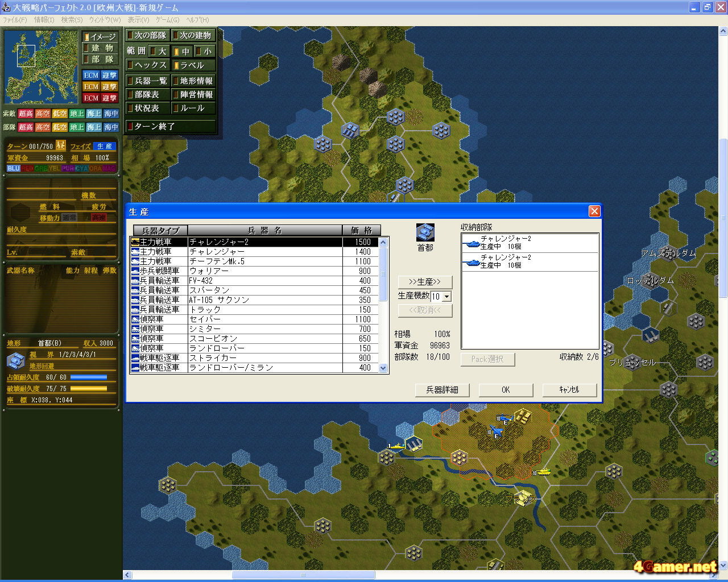
Task: Confirm production with the OK button
Action: click(506, 390)
